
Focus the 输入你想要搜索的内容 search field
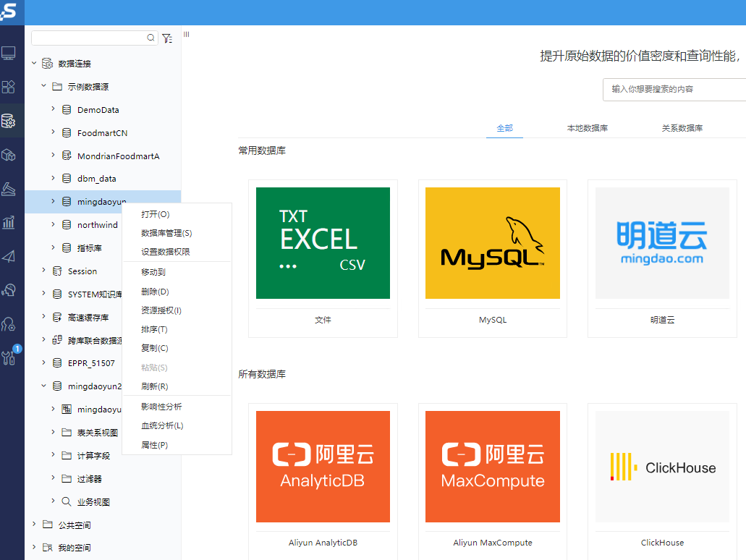pos(674,90)
